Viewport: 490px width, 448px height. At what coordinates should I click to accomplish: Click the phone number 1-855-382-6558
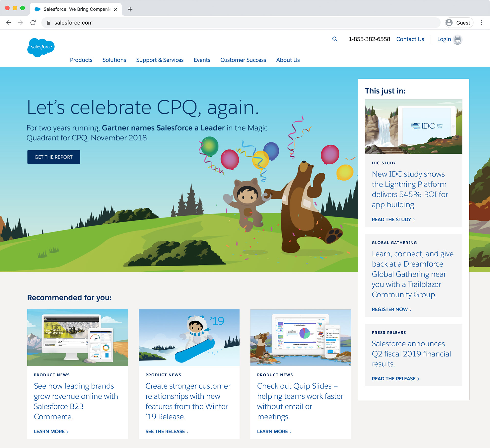[x=369, y=39]
